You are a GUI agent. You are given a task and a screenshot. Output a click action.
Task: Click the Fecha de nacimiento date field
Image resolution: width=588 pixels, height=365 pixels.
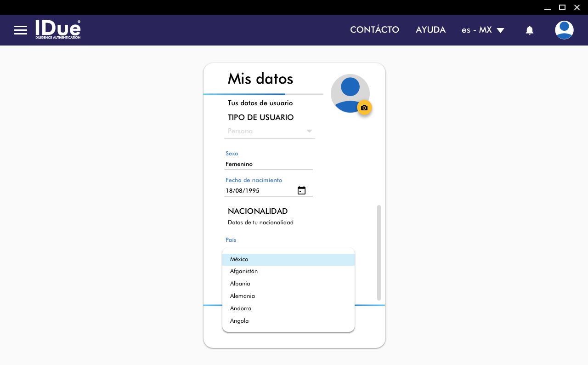(x=260, y=191)
